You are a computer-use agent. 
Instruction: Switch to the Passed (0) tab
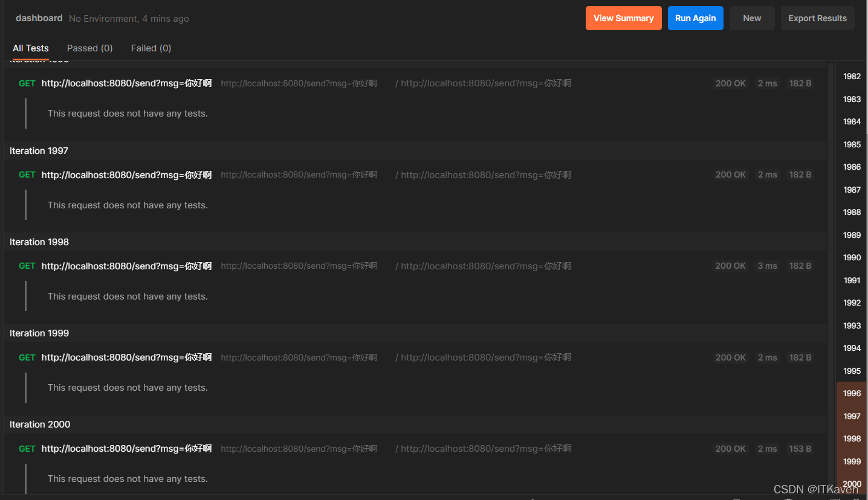point(90,48)
